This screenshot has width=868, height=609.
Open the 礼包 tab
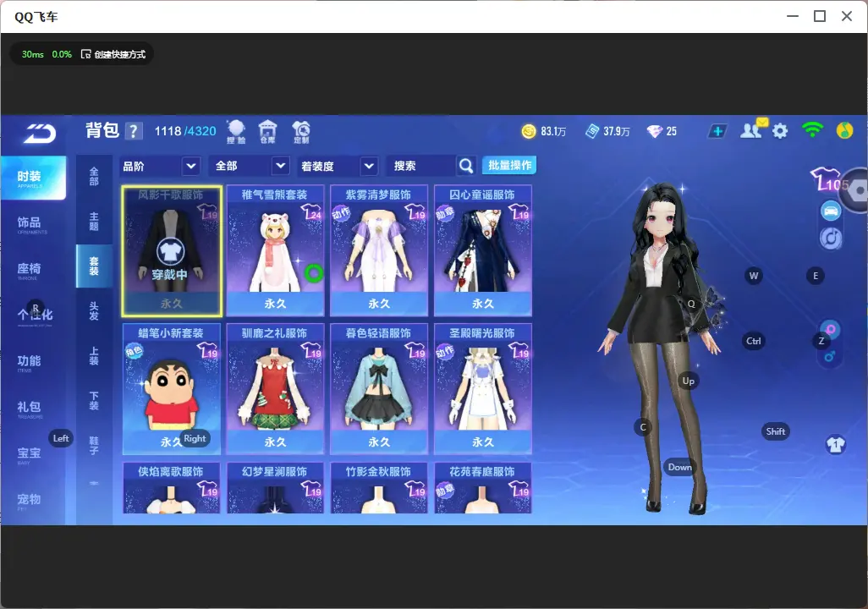click(x=29, y=408)
